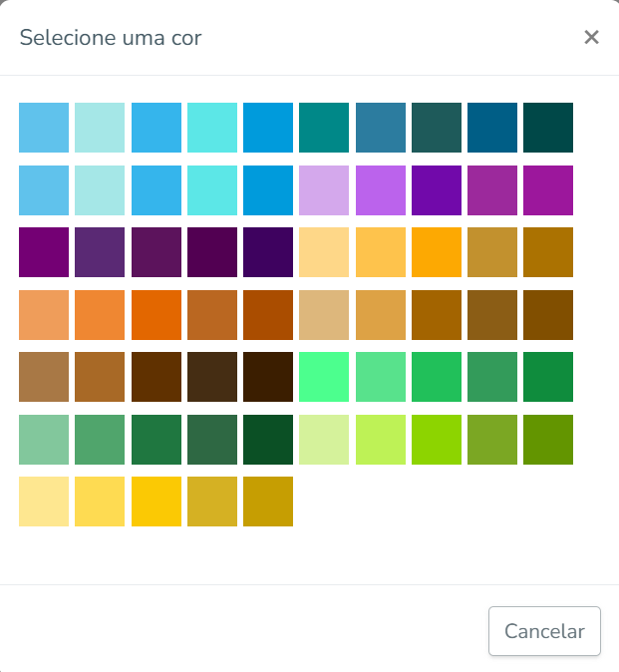Pick the bright lime green swatch
Viewport: 619px width, 672px height.
tap(437, 440)
